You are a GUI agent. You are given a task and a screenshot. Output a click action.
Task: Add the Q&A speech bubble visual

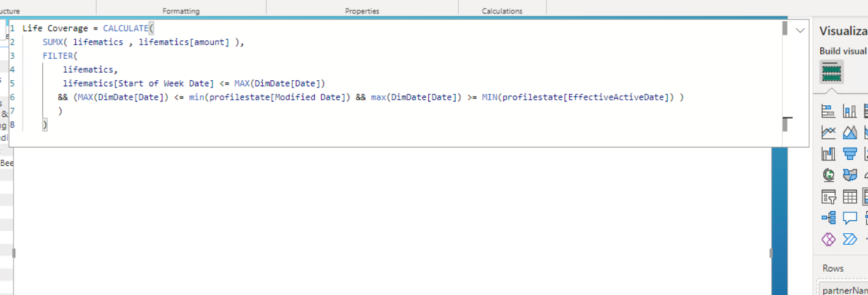coord(850,218)
